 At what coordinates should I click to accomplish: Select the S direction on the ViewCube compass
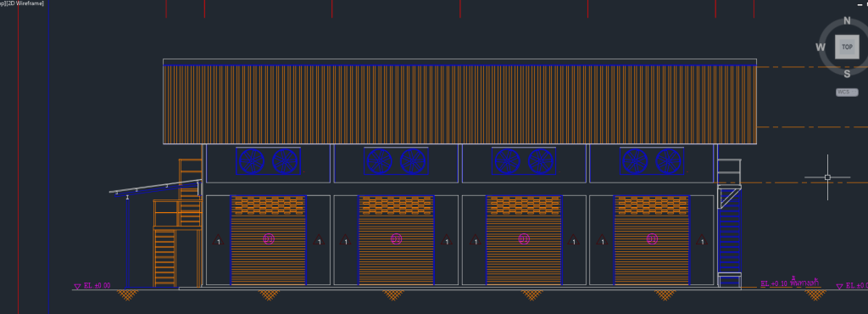pos(847,74)
